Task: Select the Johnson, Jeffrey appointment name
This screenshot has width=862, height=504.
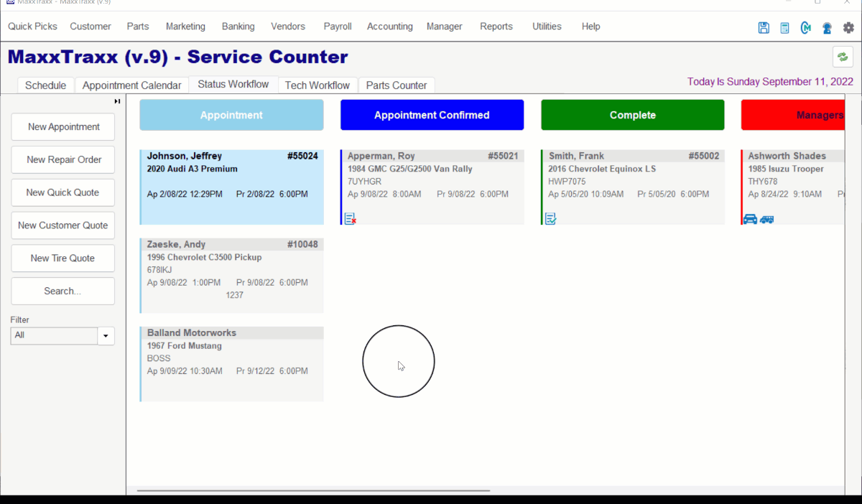Action: coord(185,156)
